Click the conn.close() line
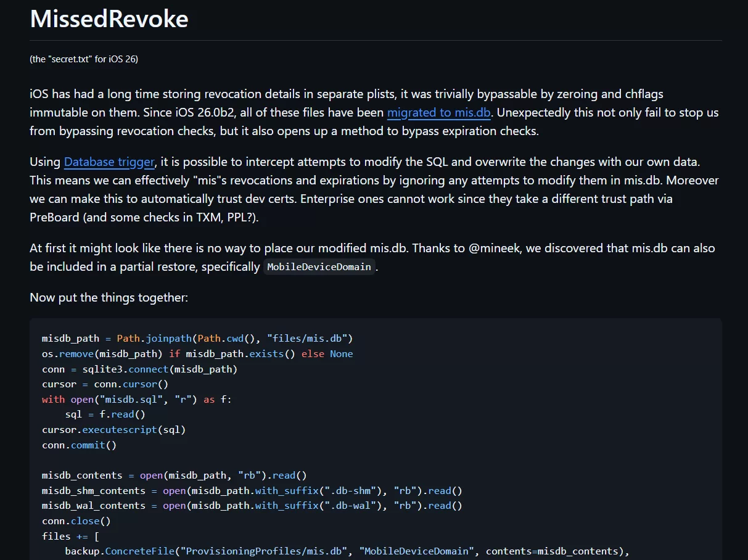 coord(76,521)
